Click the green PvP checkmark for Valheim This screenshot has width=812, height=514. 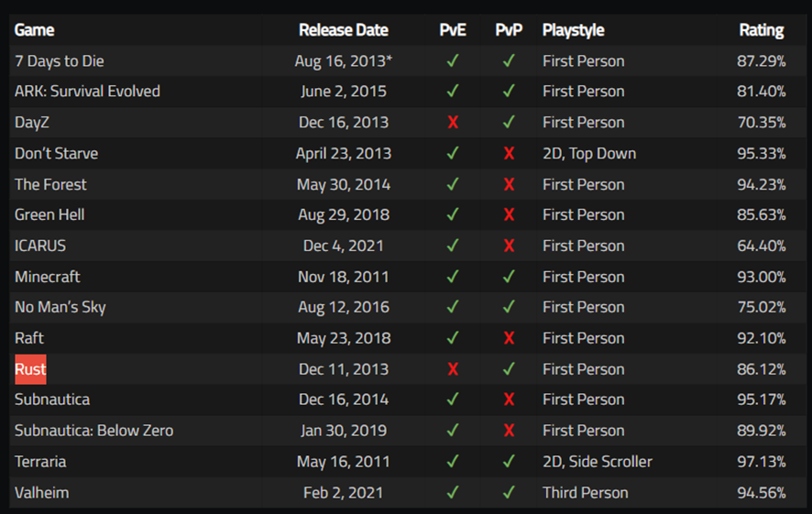click(x=509, y=492)
